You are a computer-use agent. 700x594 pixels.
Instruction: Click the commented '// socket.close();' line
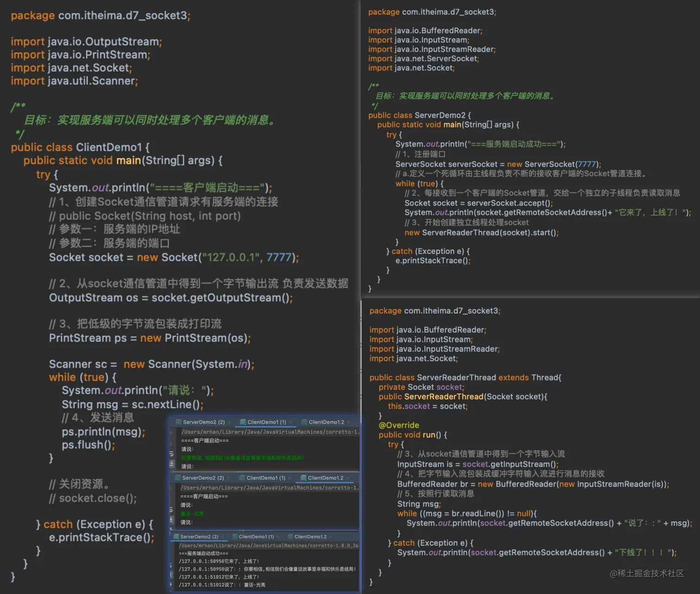pyautogui.click(x=93, y=498)
